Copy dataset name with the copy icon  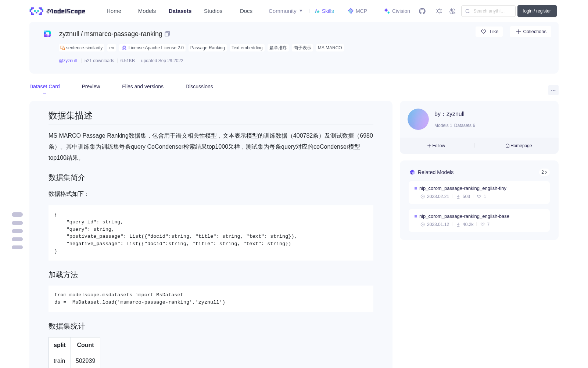click(167, 34)
